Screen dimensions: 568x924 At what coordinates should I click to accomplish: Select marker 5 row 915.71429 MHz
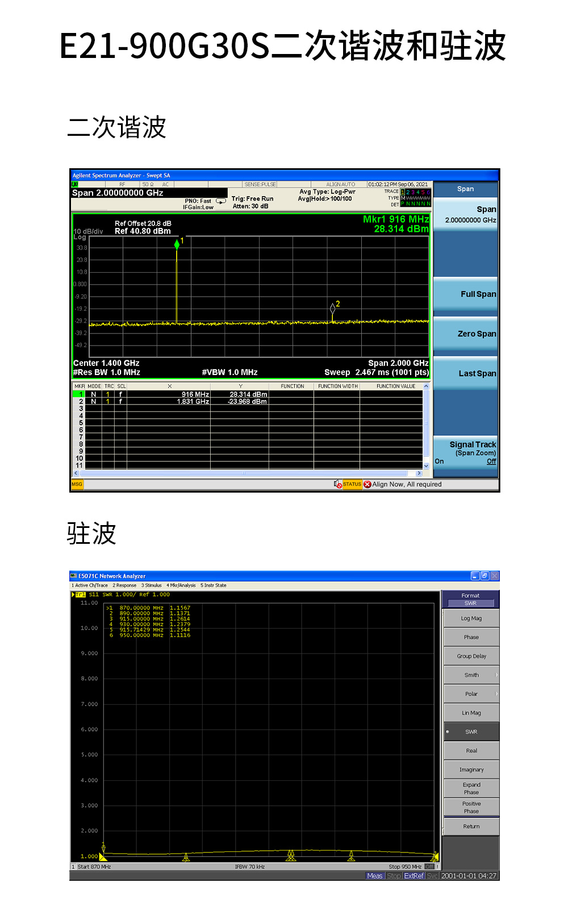coord(149,630)
